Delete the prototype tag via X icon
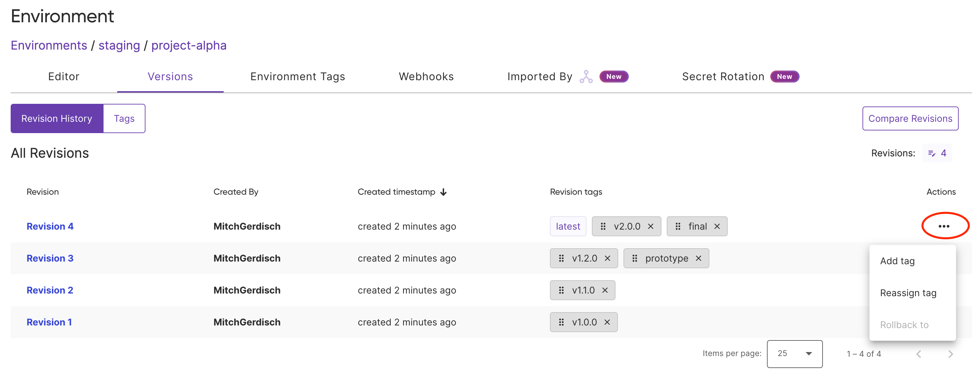The height and width of the screenshot is (390, 980). click(x=698, y=258)
